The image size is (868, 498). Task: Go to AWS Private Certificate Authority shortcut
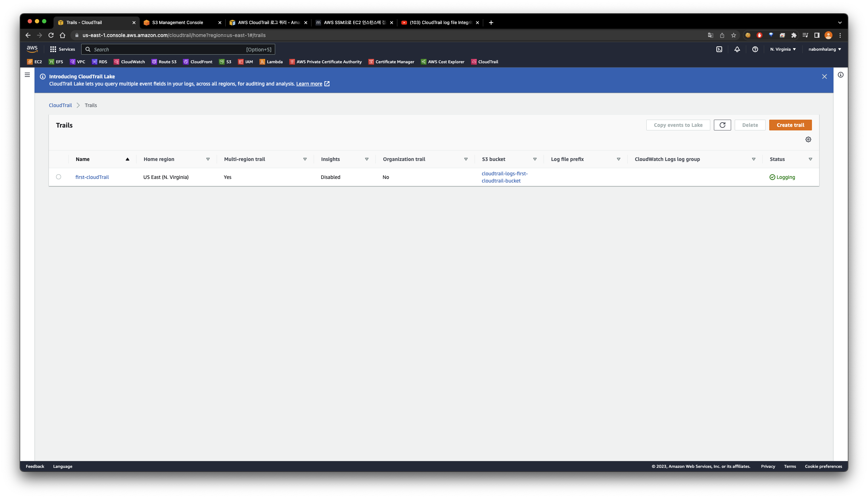point(325,62)
